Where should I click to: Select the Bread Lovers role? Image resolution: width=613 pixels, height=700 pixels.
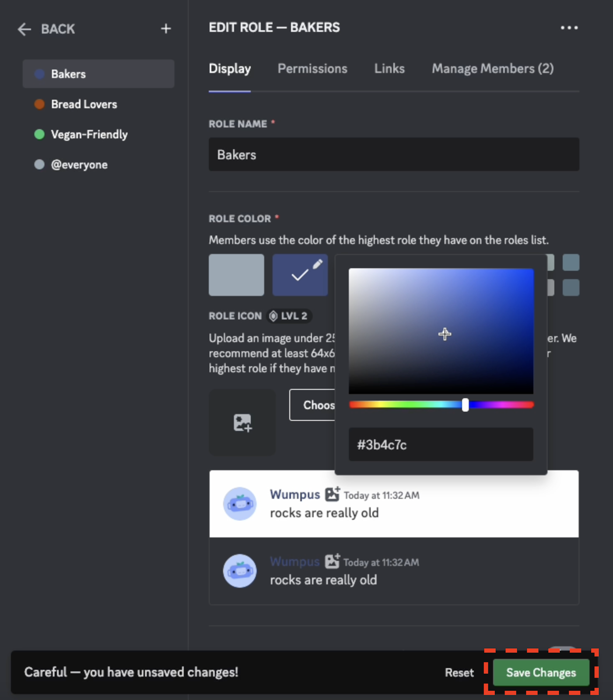(x=84, y=104)
